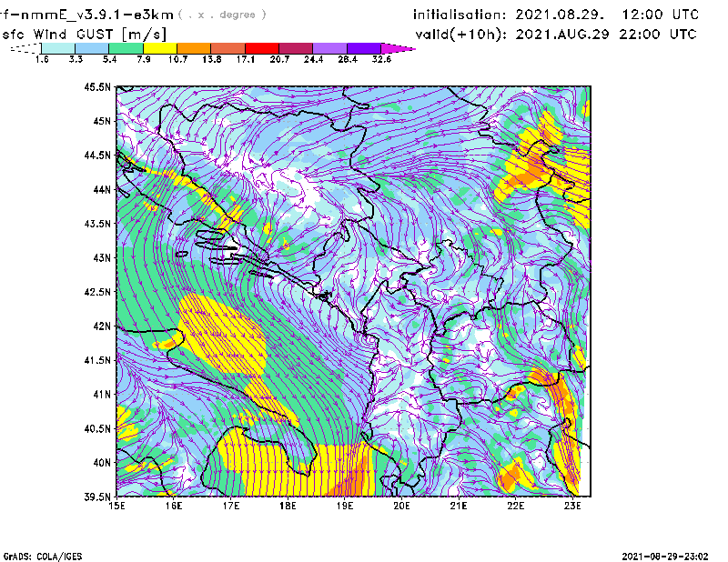Select the orange 10.7–13.8 legend swatch
Image resolution: width=728 pixels, height=562 pixels.
pyautogui.click(x=194, y=48)
